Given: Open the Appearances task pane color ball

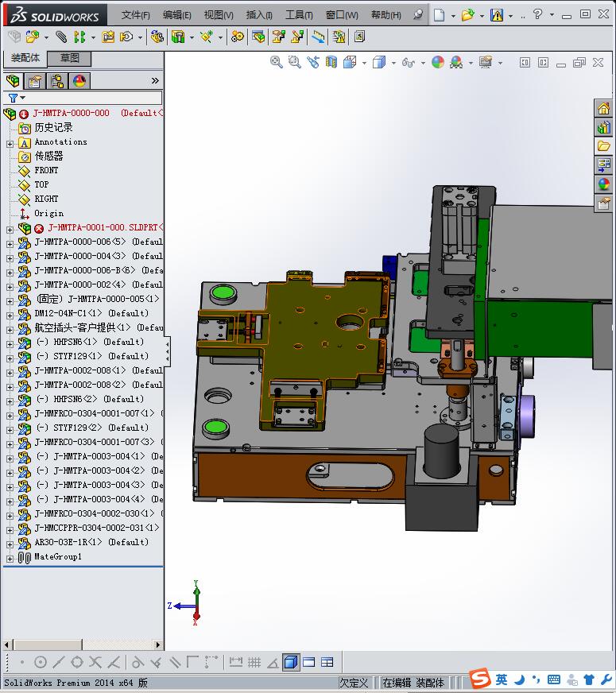Looking at the screenshot, I should tap(603, 184).
